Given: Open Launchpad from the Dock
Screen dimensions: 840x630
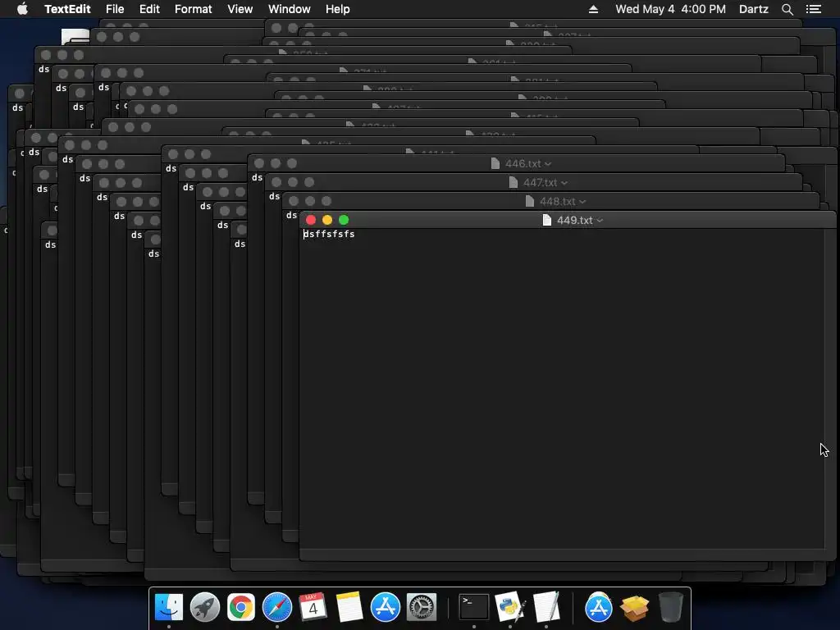Looking at the screenshot, I should point(204,608).
